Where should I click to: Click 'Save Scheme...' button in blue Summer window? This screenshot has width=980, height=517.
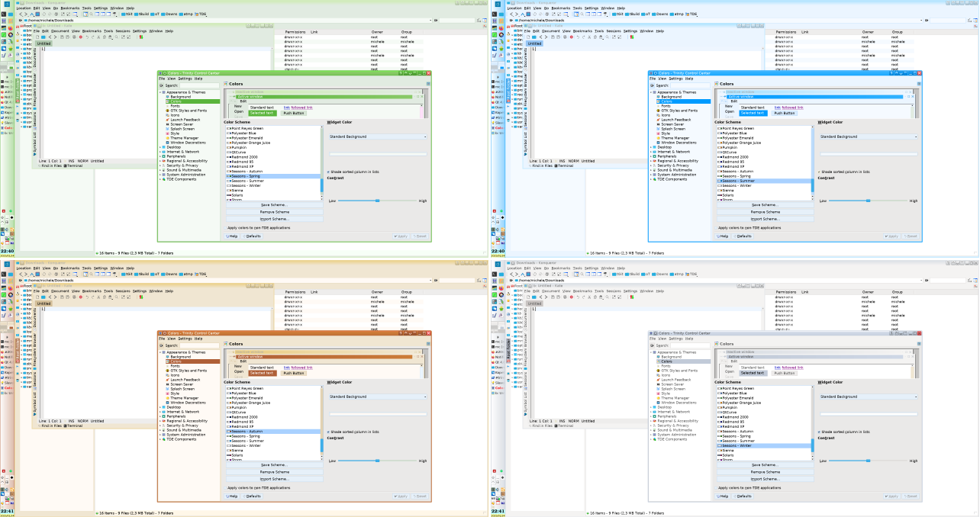pyautogui.click(x=765, y=205)
